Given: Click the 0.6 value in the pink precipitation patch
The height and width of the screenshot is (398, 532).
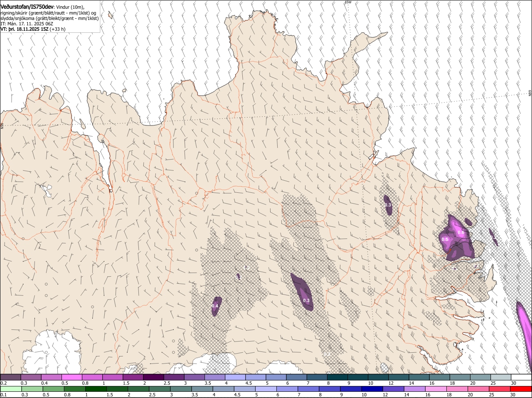Looking at the screenshot, I should [x=461, y=233].
